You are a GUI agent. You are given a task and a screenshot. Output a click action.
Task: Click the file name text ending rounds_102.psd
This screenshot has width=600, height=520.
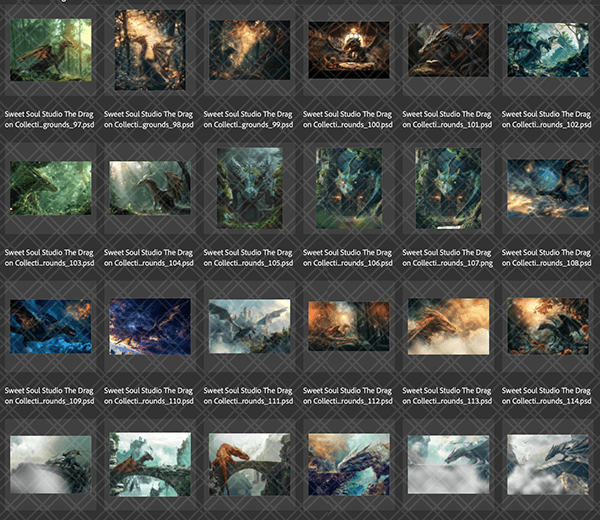(547, 119)
